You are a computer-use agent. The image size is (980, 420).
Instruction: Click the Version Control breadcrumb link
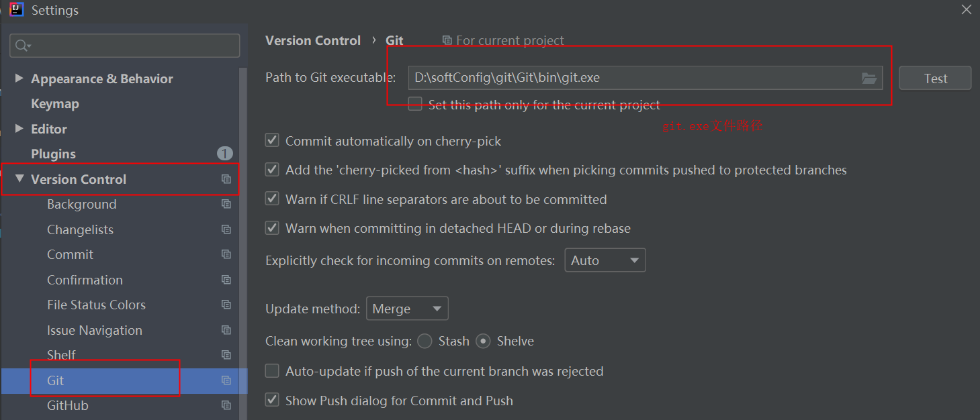point(313,40)
